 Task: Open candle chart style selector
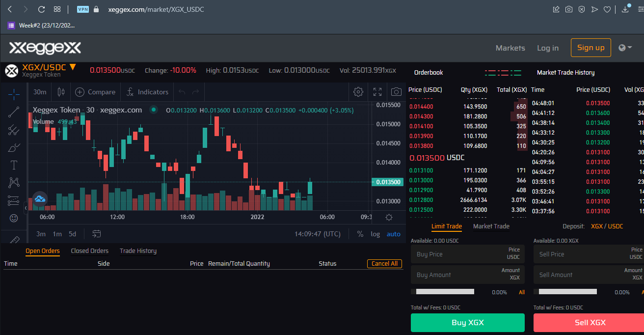pyautogui.click(x=61, y=92)
